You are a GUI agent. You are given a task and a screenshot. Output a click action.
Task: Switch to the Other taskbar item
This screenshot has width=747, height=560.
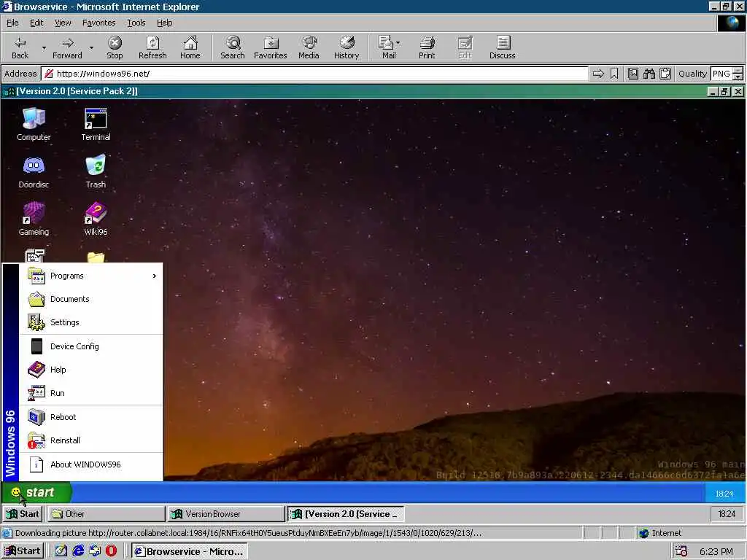107,514
